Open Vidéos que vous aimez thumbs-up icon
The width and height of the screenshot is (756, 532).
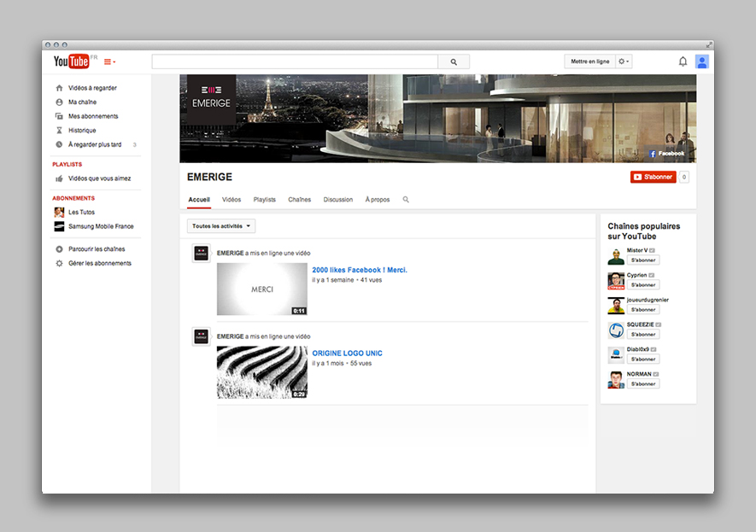pyautogui.click(x=59, y=178)
